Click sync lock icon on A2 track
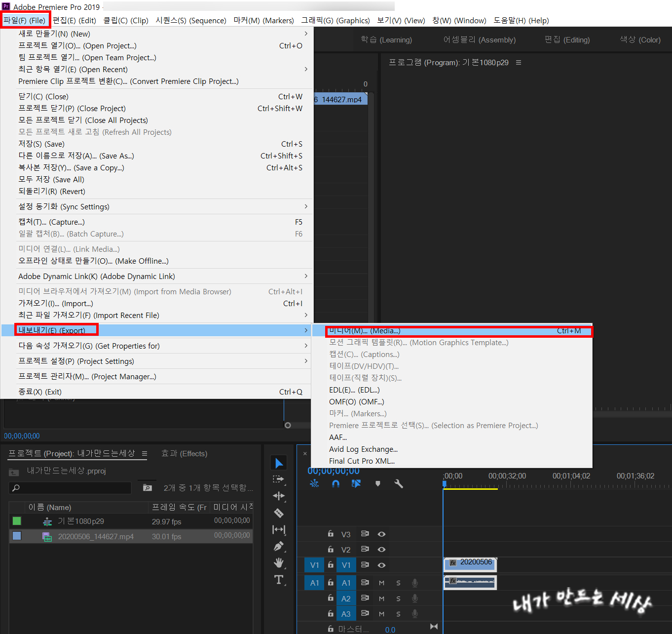Viewport: 672px width, 634px height. pos(365,598)
